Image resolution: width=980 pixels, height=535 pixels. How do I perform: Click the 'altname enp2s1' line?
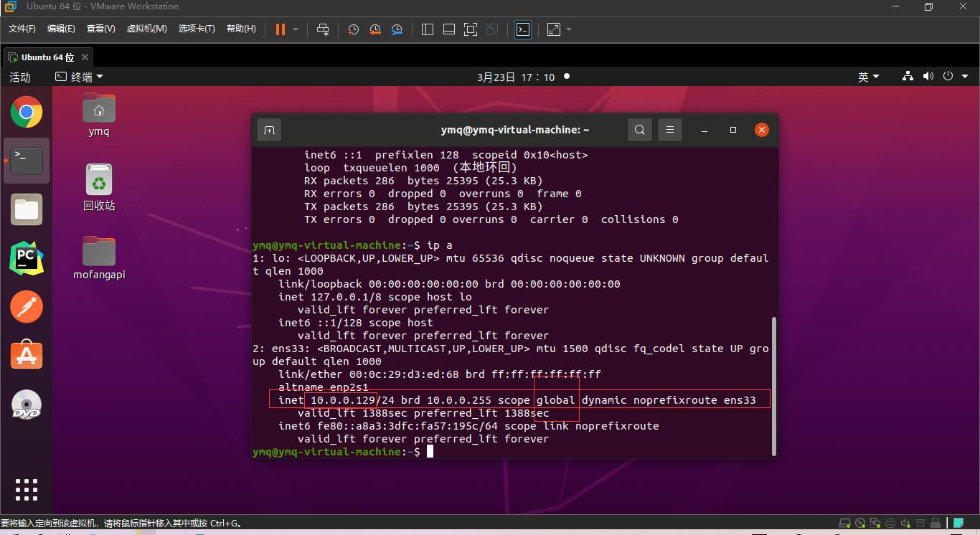coord(323,387)
